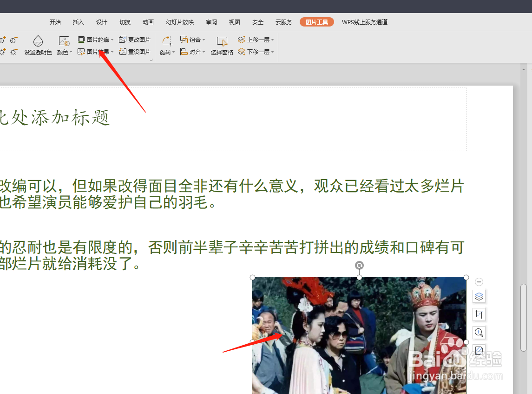Click the 设置透明色 water-drop icon
Image resolution: width=532 pixels, height=394 pixels.
(x=38, y=41)
